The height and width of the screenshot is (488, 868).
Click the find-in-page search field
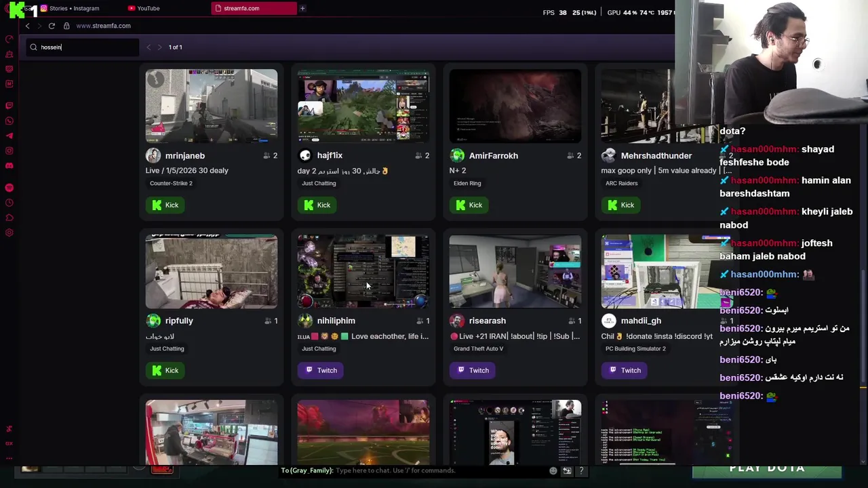(83, 47)
